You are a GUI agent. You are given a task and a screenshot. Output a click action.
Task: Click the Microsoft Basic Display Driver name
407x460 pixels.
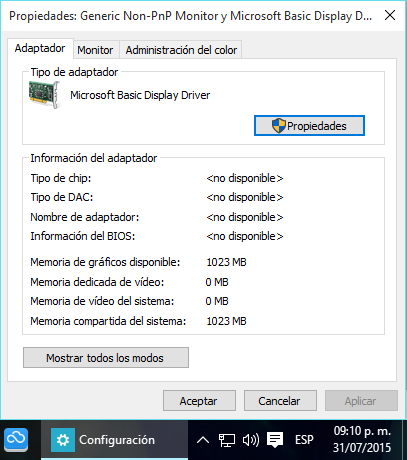pyautogui.click(x=140, y=95)
